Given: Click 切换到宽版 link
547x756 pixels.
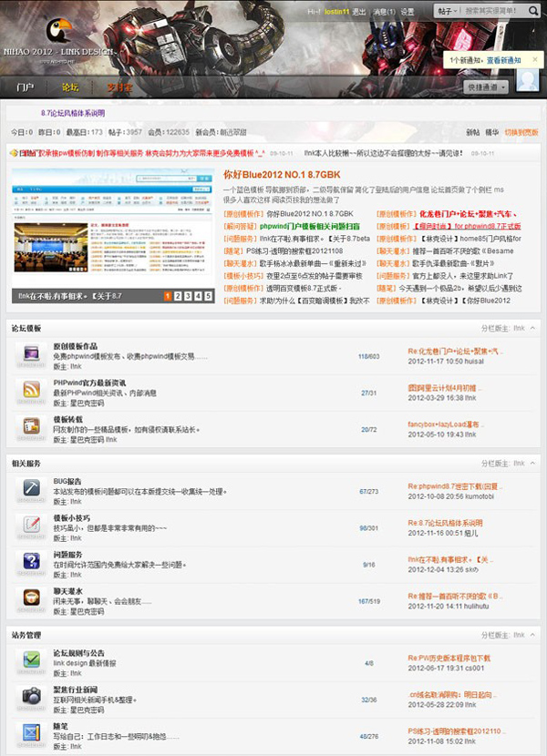Looking at the screenshot, I should [x=521, y=132].
